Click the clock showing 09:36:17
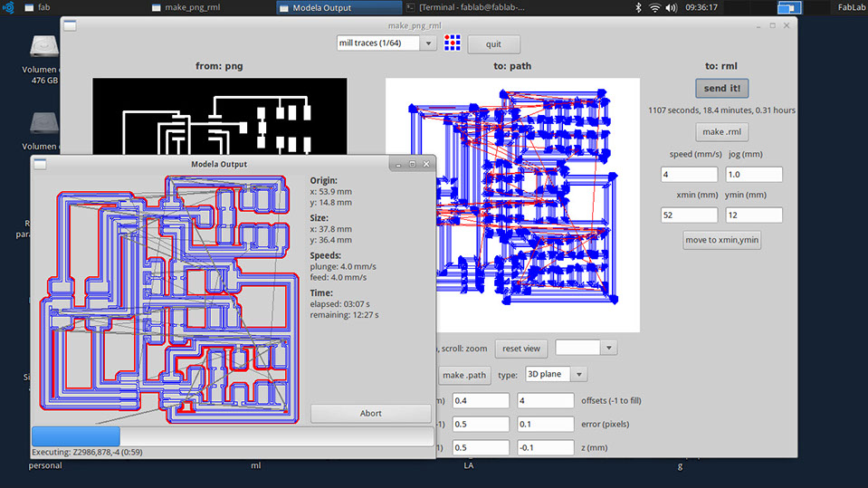 point(701,7)
